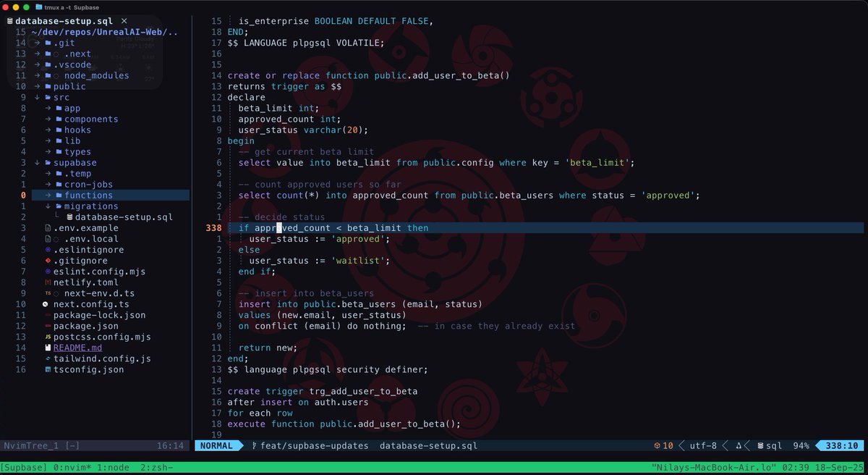
Task: Click the open-folder icon beside migrations
Action: [59, 206]
